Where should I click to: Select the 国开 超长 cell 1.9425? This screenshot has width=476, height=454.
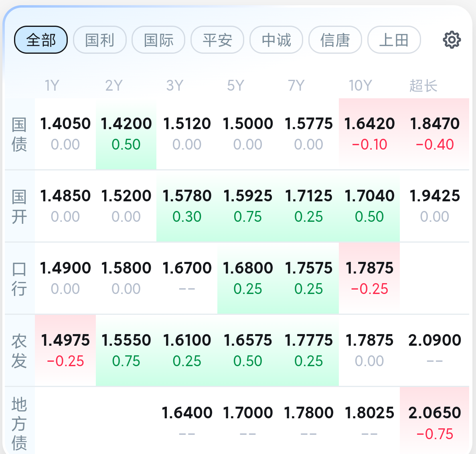[434, 206]
